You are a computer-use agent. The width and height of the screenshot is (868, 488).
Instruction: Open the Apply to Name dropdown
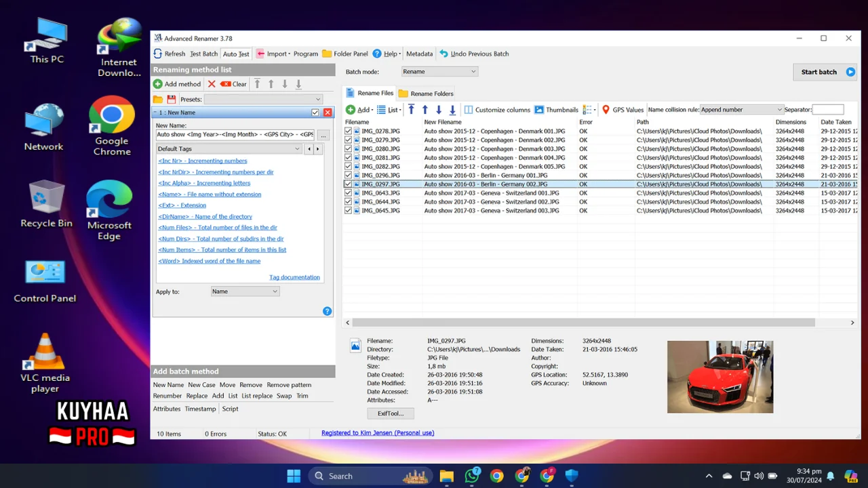pos(245,291)
